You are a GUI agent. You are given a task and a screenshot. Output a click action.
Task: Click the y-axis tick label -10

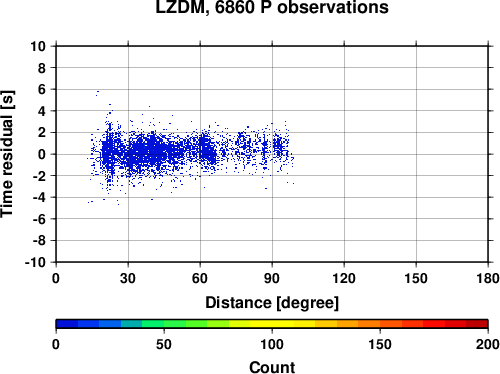tap(35, 262)
